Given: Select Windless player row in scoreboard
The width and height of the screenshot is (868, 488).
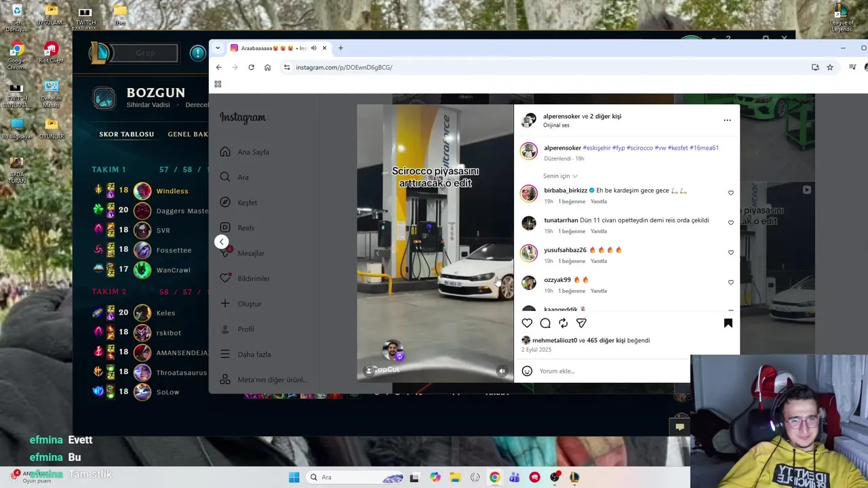Looking at the screenshot, I should click(x=151, y=191).
